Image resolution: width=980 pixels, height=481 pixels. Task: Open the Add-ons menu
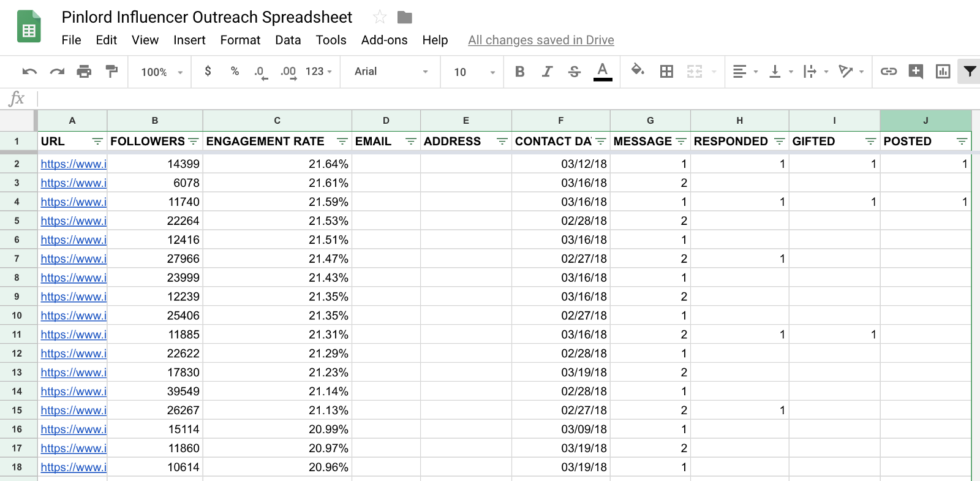click(x=384, y=40)
